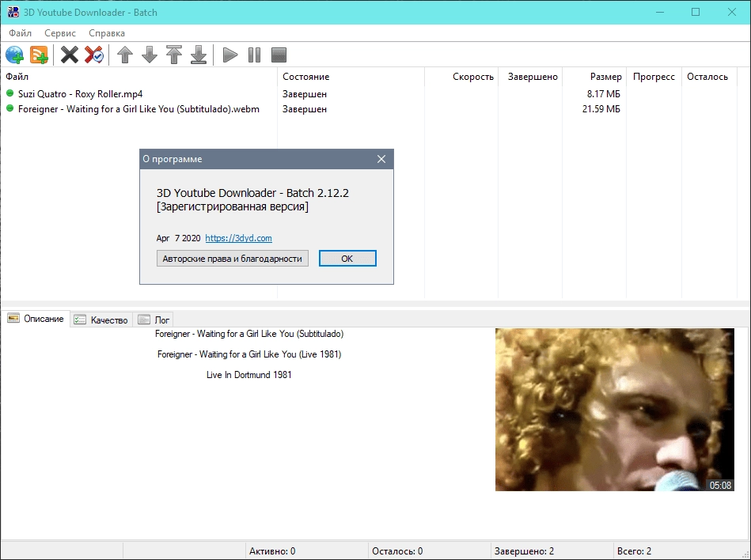Click the move up arrow icon
The width and height of the screenshot is (751, 560).
tap(125, 55)
